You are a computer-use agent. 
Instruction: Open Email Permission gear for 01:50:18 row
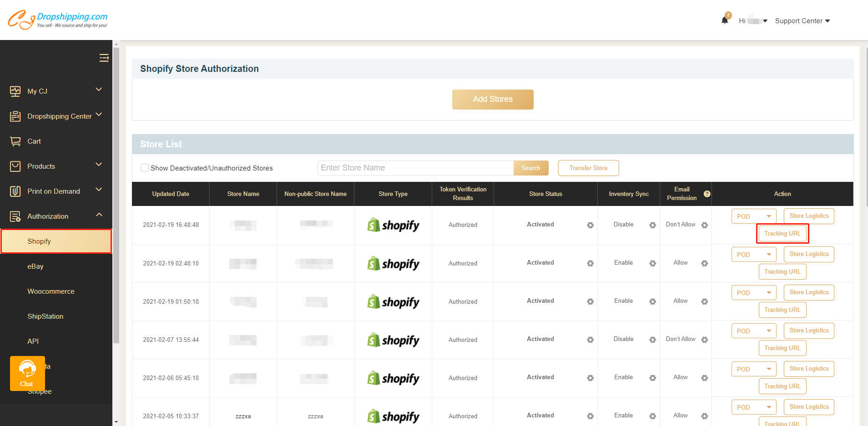point(705,301)
